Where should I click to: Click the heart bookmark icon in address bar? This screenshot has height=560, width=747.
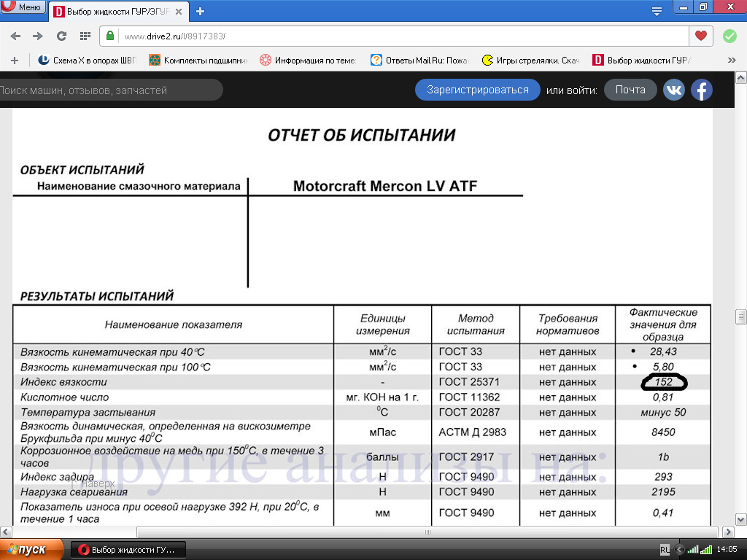tap(700, 36)
